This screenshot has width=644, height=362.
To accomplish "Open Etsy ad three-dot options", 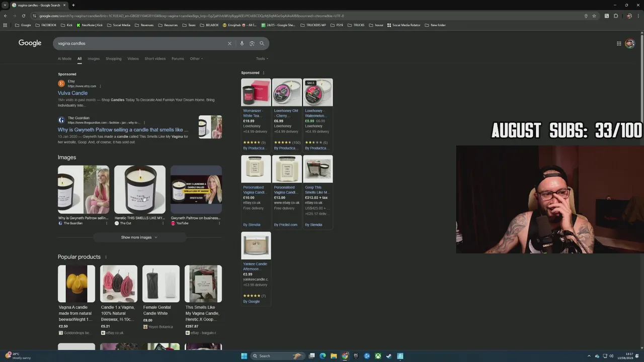I will click(100, 86).
